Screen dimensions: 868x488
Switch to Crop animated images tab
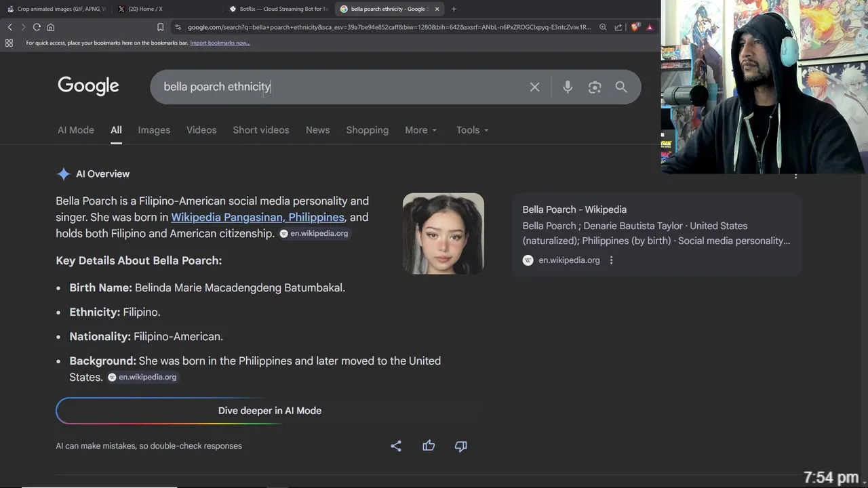coord(56,9)
